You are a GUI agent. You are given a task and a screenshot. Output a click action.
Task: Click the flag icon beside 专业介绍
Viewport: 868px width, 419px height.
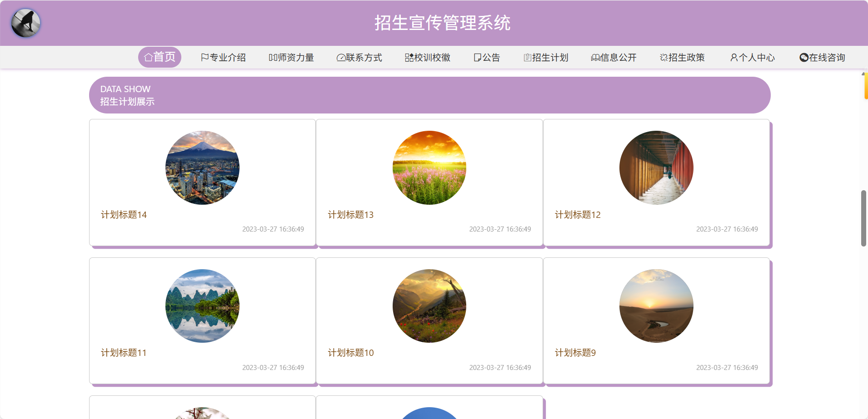(205, 57)
